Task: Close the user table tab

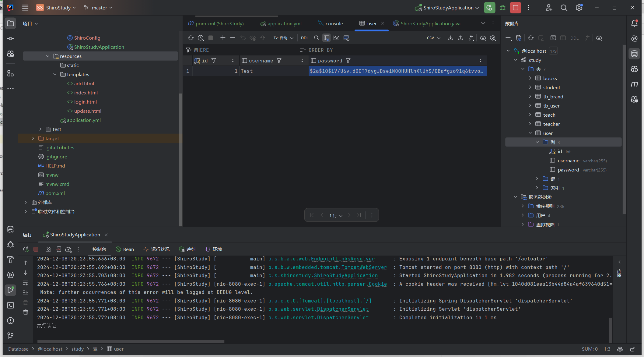Action: (x=383, y=23)
